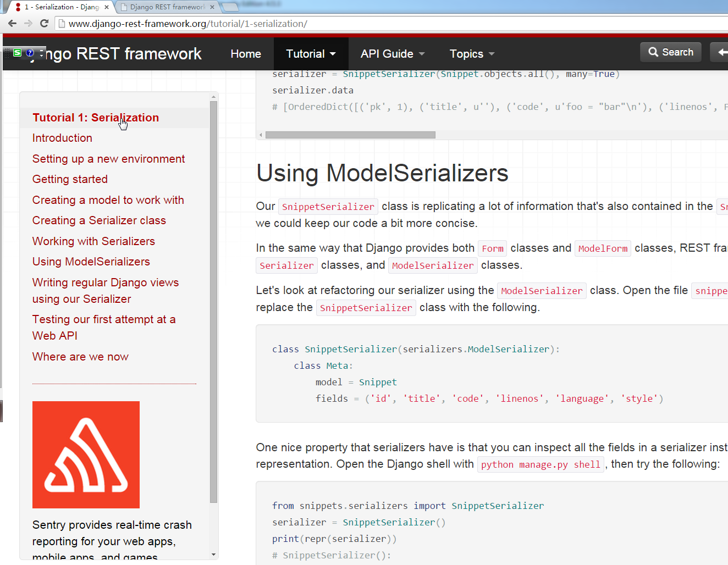Select the '1 - Serialization' browser tab
The image size is (728, 565).
click(60, 7)
